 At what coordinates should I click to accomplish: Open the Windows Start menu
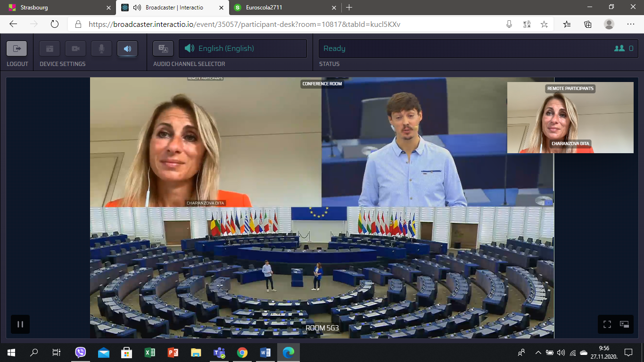[x=11, y=353]
